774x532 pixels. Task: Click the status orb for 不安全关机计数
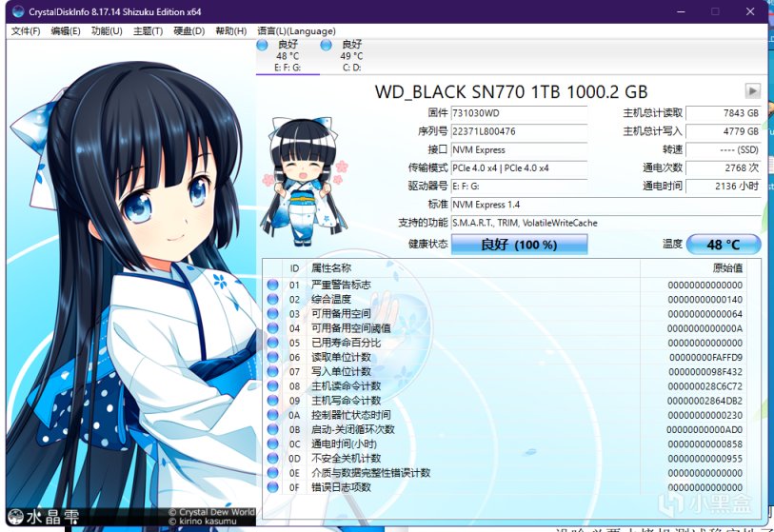point(272,458)
